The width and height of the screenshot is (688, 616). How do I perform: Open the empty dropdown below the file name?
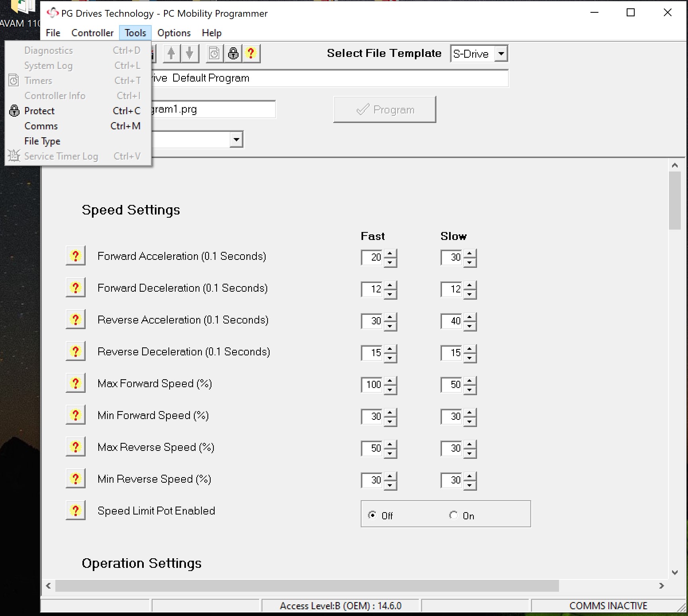(x=236, y=140)
